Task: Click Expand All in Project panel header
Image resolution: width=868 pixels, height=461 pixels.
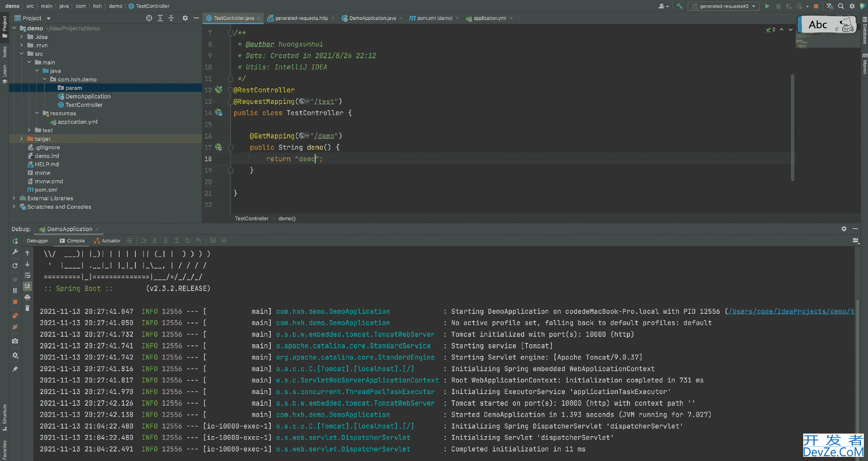Action: tap(160, 18)
